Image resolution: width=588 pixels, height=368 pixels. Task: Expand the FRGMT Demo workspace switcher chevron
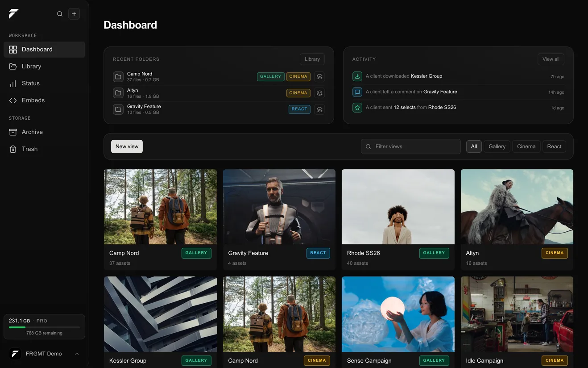pos(77,354)
